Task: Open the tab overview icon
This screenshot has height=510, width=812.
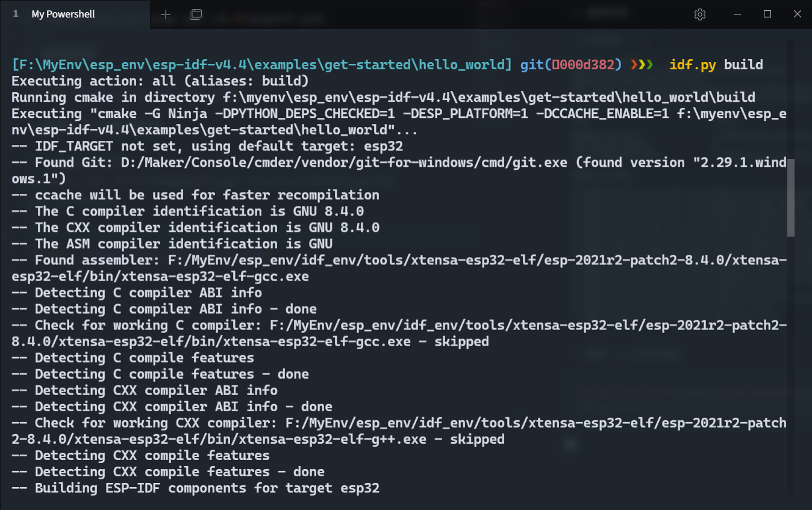Action: 196,14
